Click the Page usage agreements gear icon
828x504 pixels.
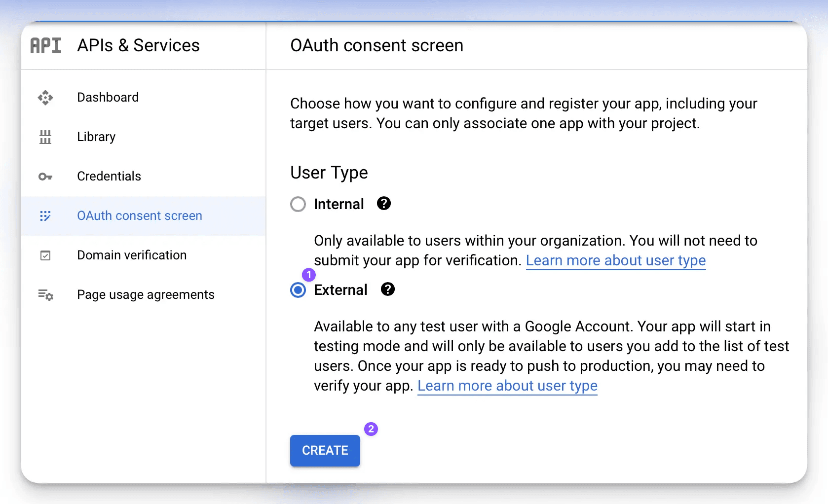tap(46, 295)
